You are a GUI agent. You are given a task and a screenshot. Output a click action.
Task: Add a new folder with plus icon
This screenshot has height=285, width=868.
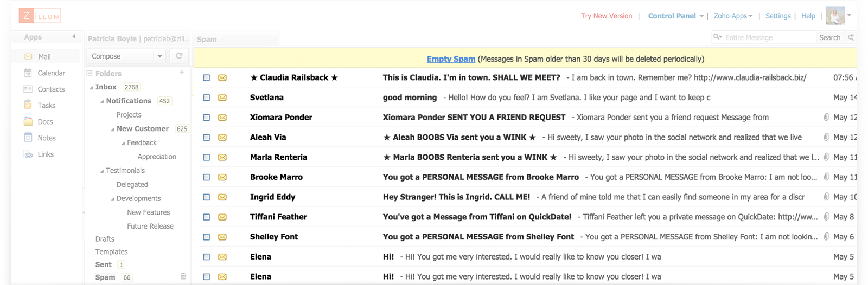pos(182,72)
